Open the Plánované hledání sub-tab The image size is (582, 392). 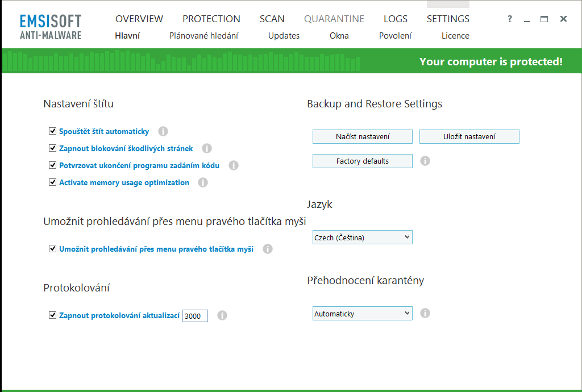tap(204, 36)
